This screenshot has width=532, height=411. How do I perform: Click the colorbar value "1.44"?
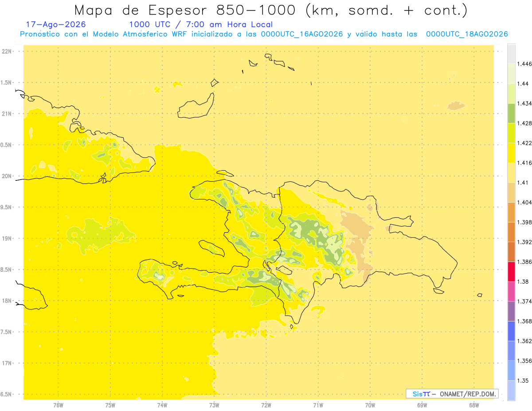522,83
